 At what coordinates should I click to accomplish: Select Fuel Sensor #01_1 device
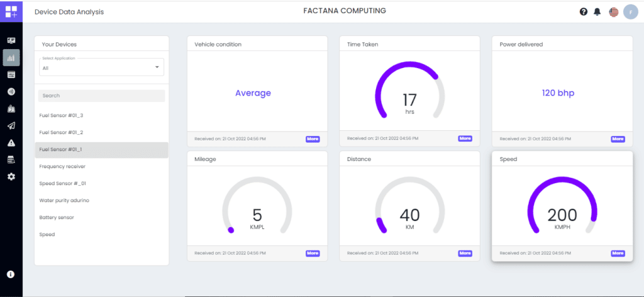[101, 150]
